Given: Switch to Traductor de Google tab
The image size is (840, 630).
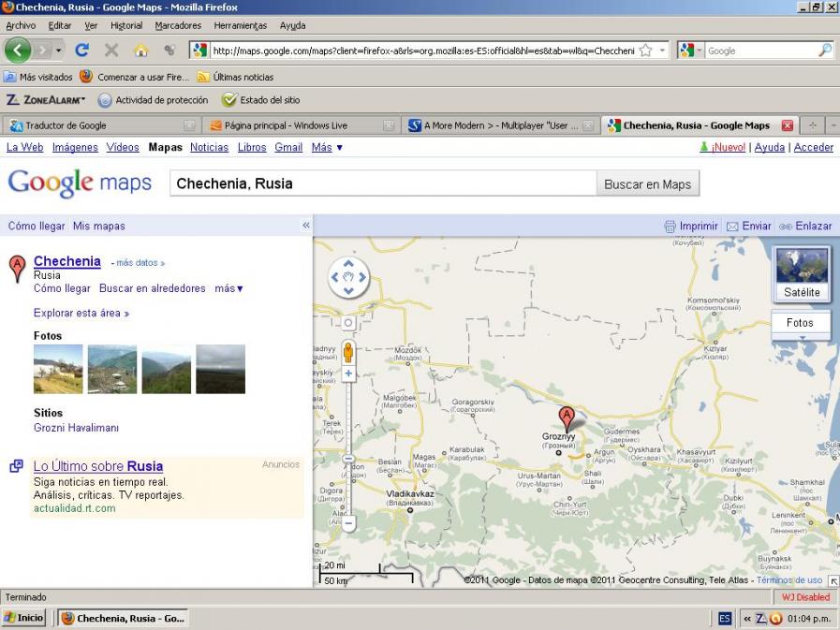Looking at the screenshot, I should 66,125.
